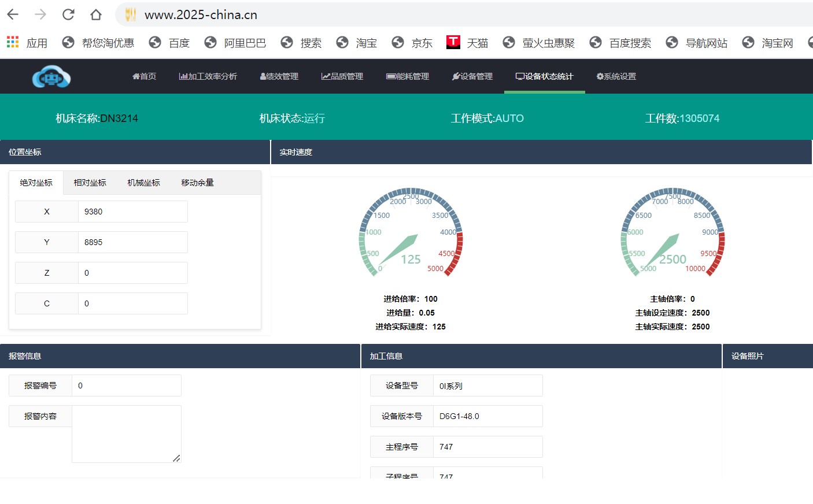Click the 主轴实际速度: 2500 text
This screenshot has height=504, width=813.
tap(672, 327)
